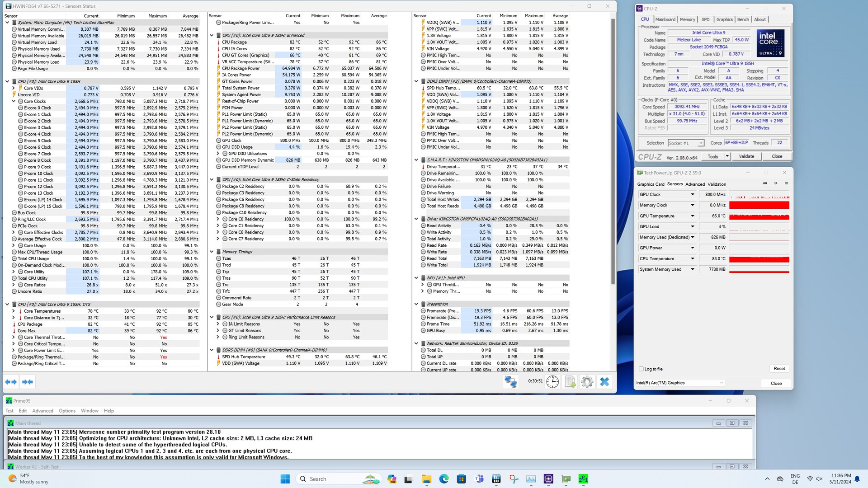Viewport: 868px width, 488px height.
Task: Expand the Core Temperatures sensor row
Action: coord(14,311)
